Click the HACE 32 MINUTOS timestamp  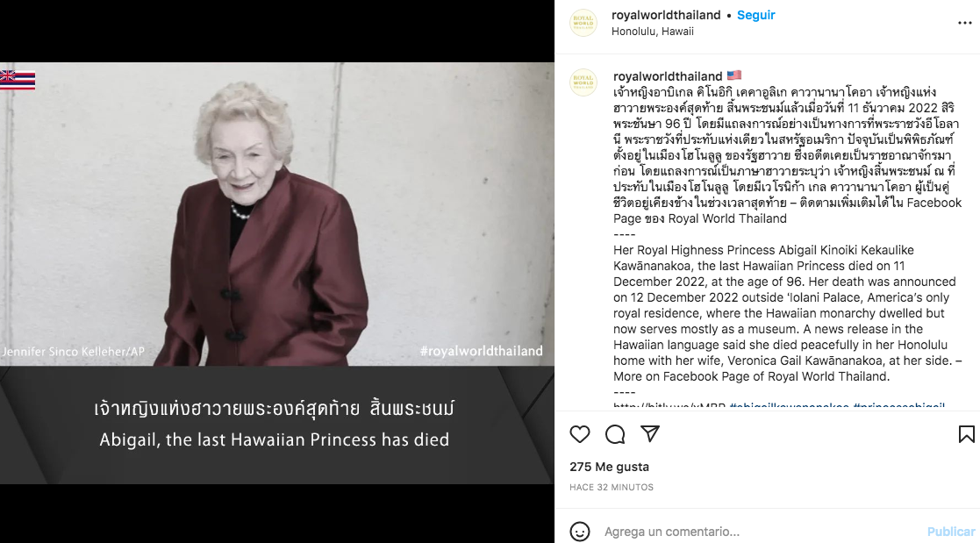point(612,487)
